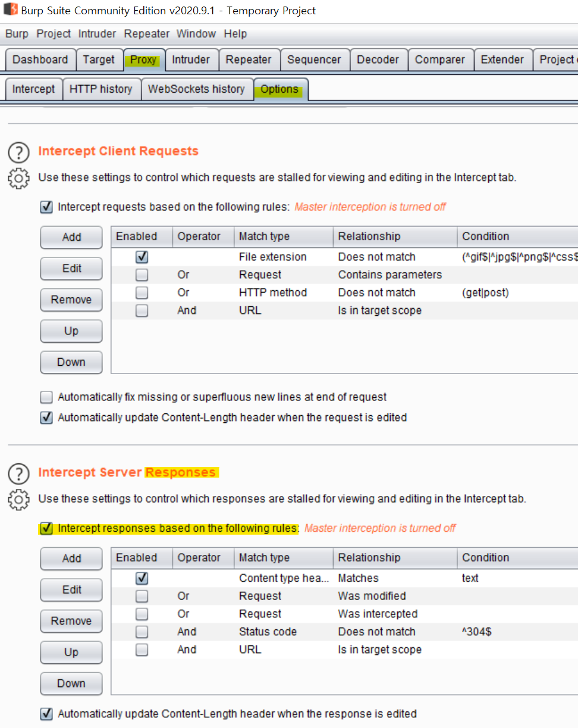
Task: Toggle Intercept requests based on rules checkbox
Action: pos(46,207)
